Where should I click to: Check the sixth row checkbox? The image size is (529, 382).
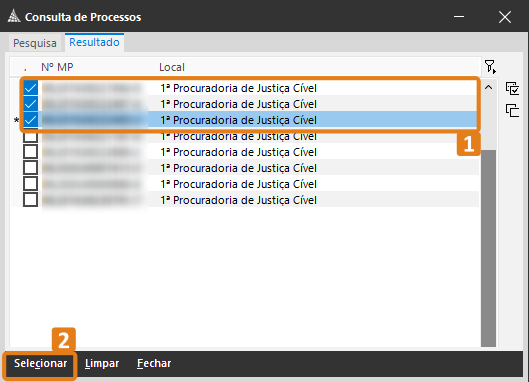pyautogui.click(x=30, y=167)
